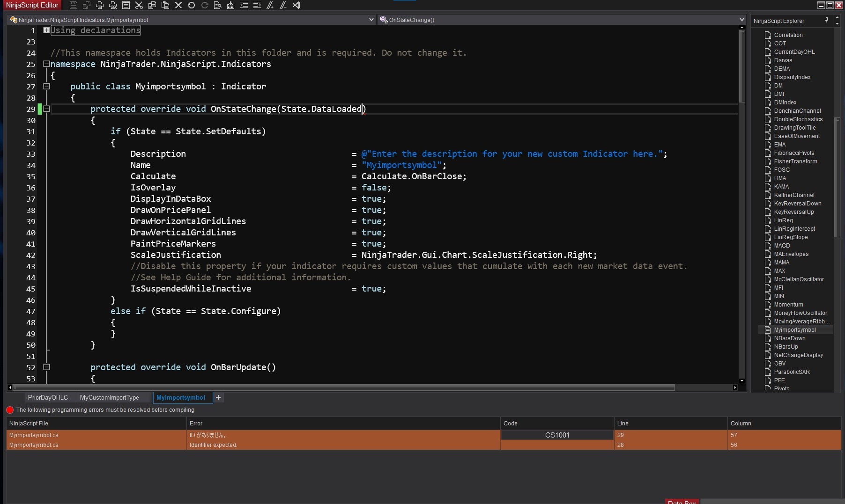The image size is (845, 504).
Task: Click the Print icon in toolbar
Action: tap(99, 5)
